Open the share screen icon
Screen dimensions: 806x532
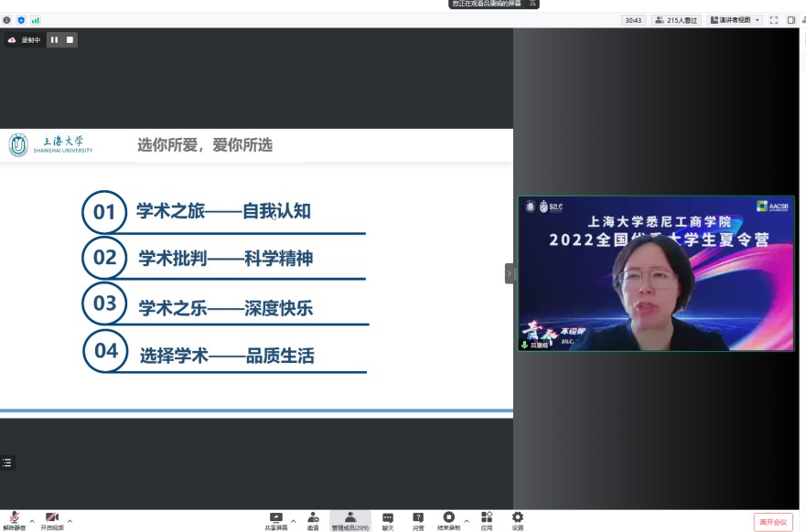[x=275, y=518]
